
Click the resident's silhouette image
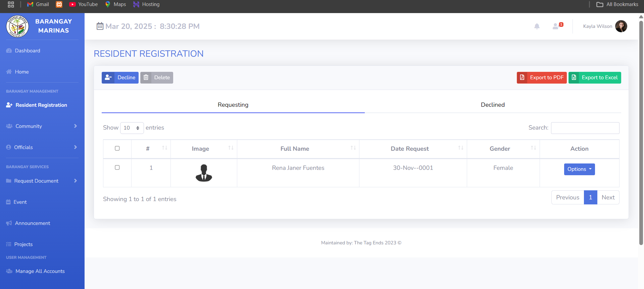pyautogui.click(x=204, y=173)
